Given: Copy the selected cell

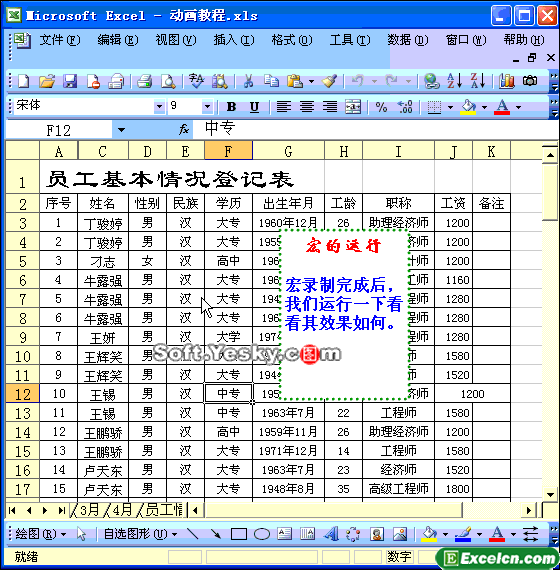Looking at the screenshot, I should pos(271,81).
